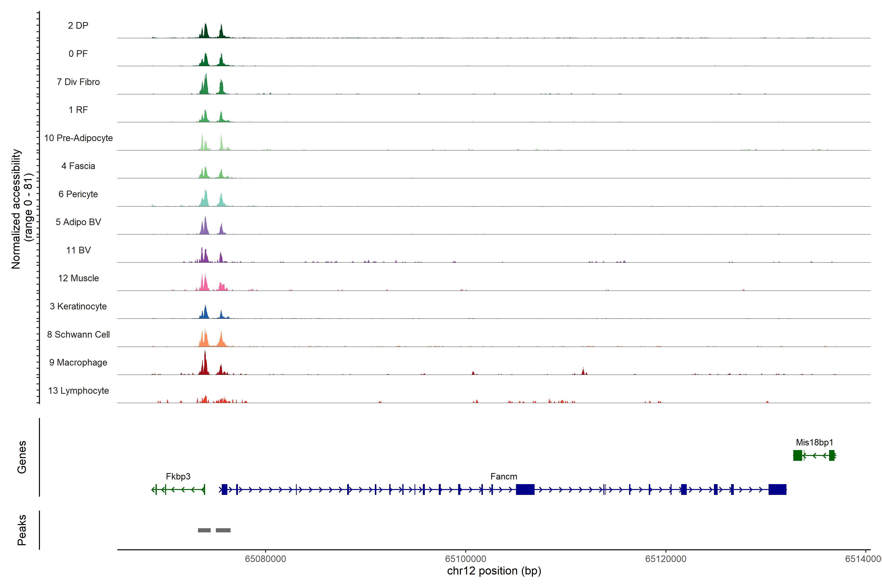882x588 pixels.
Task: Click the large green Mis18bp1 exon block
Action: click(798, 455)
